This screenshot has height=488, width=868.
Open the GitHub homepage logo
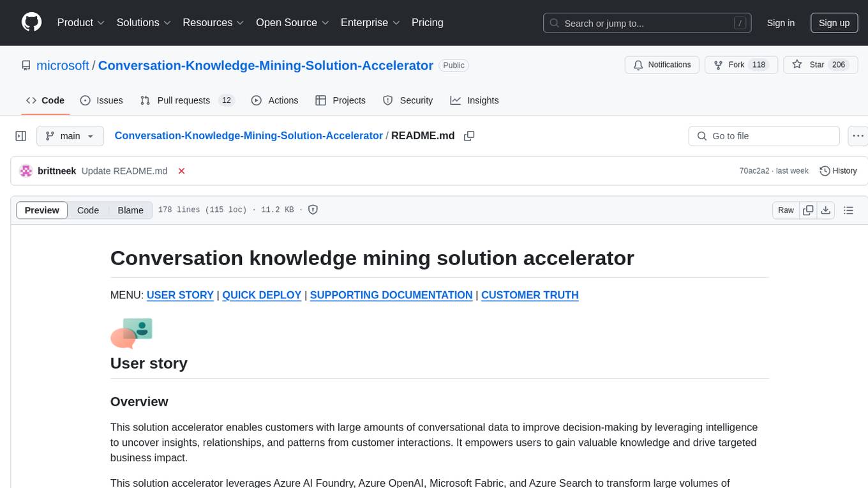click(x=31, y=22)
